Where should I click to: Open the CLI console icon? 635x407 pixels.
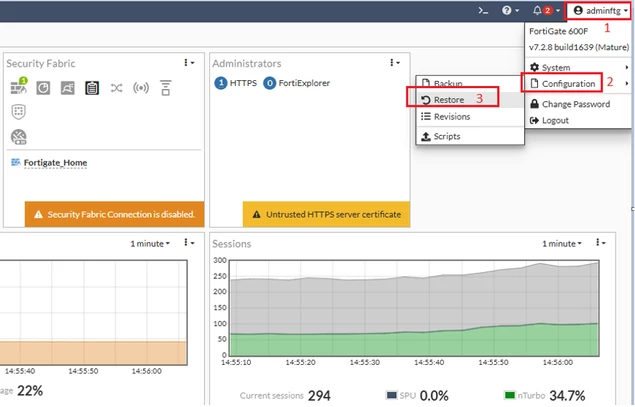[483, 11]
